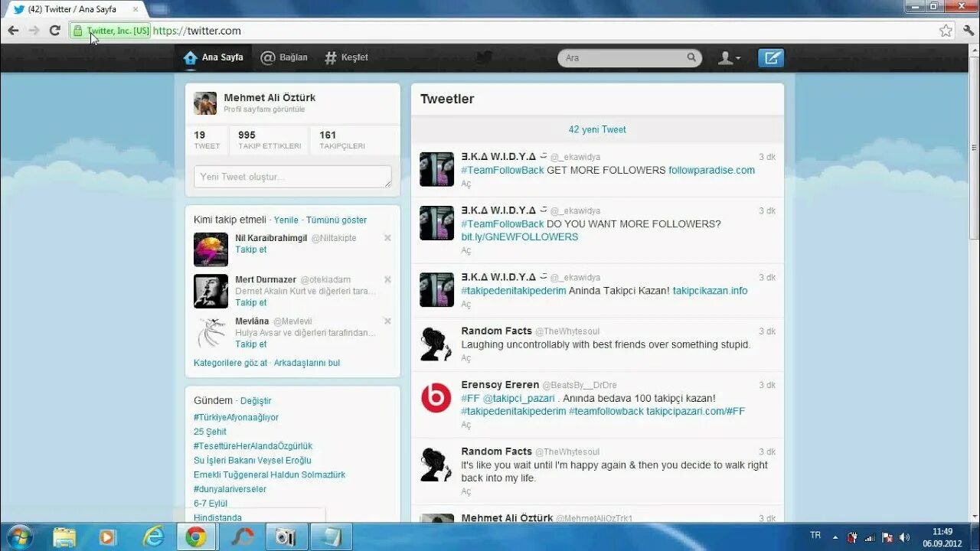Click the search magnifier icon

tap(691, 57)
